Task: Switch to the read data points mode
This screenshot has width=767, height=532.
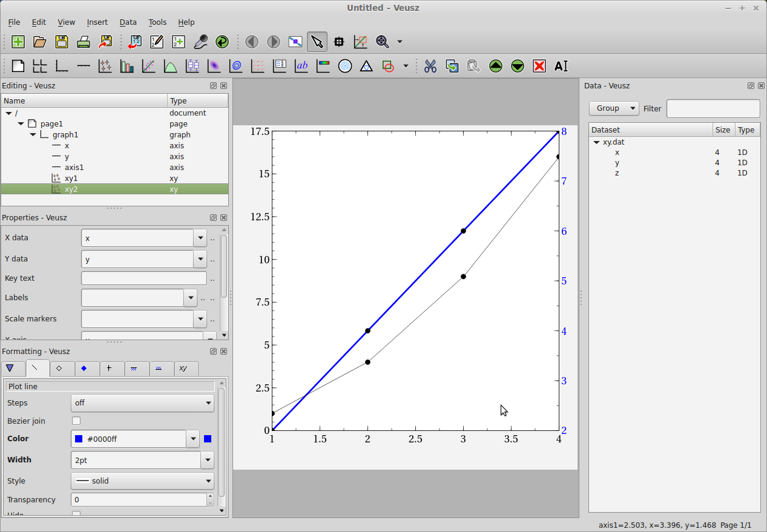Action: tap(339, 42)
